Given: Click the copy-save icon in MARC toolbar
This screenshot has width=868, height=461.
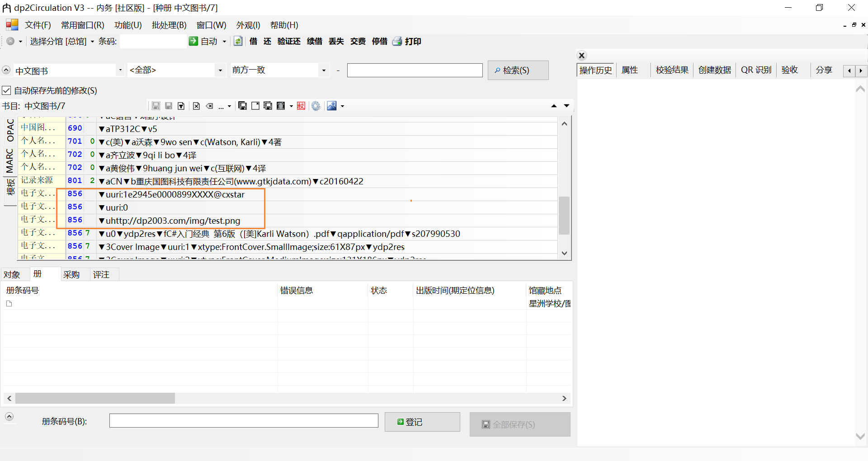Looking at the screenshot, I should (x=242, y=106).
